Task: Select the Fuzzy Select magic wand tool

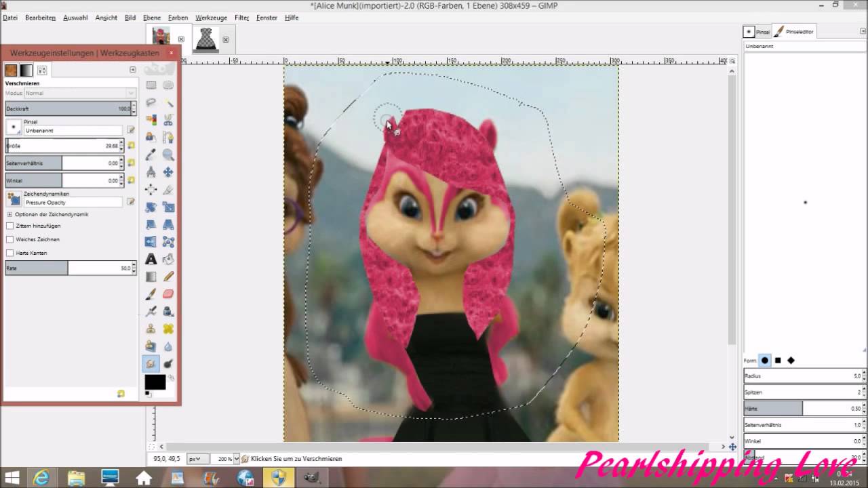Action: [x=168, y=103]
